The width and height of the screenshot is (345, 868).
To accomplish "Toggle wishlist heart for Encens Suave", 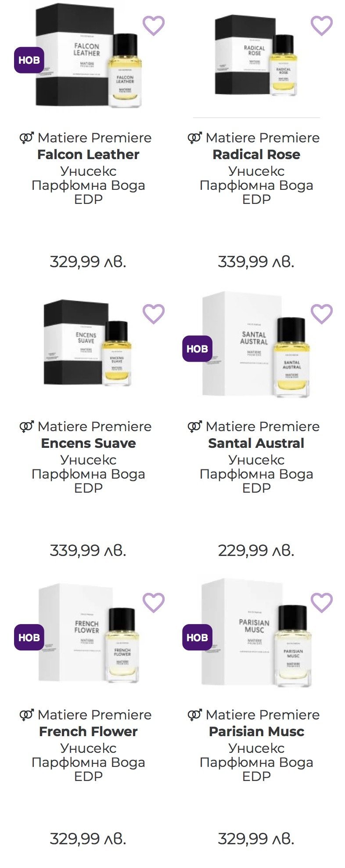I will (x=154, y=314).
